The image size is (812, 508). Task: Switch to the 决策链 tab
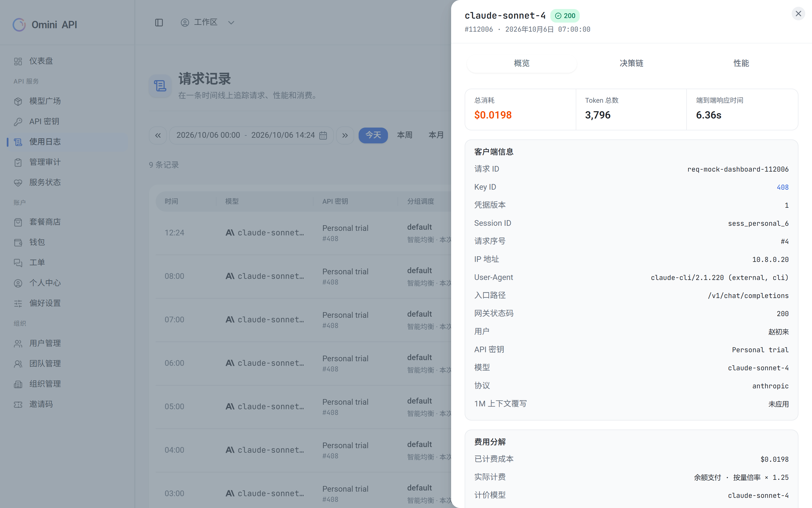[x=631, y=63]
